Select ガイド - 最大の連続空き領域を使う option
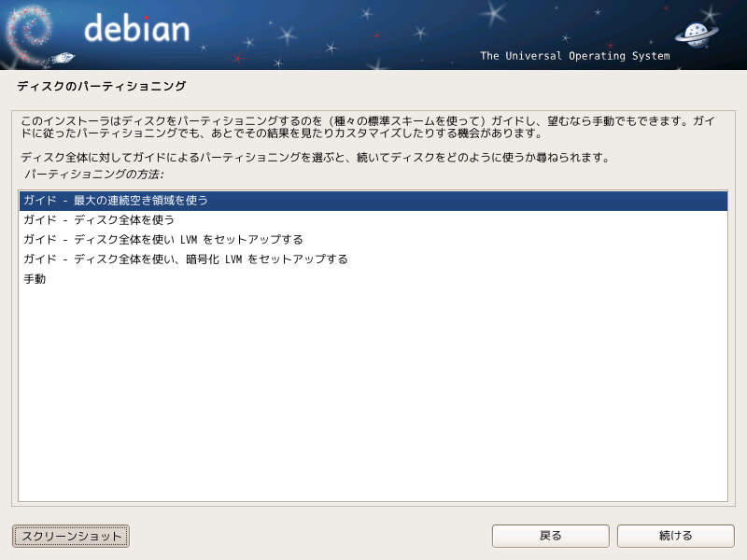 (x=373, y=201)
